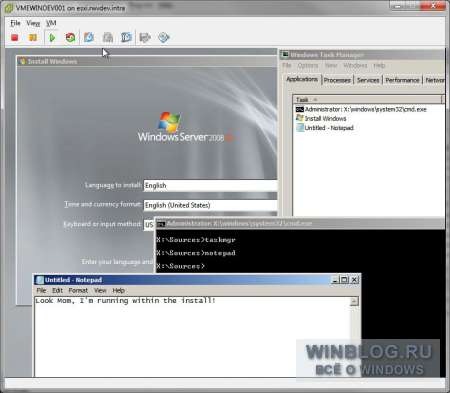Switch to the Applications tab
450x393 pixels.
pyautogui.click(x=302, y=79)
